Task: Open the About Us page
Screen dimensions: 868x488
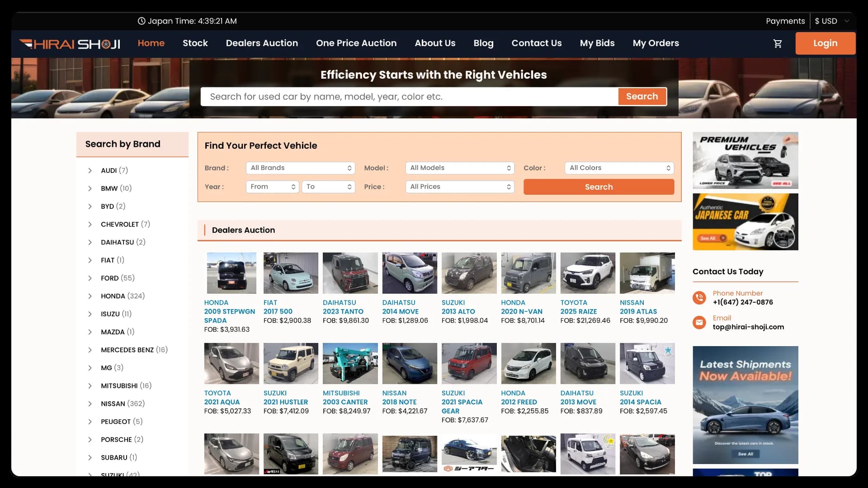Action: [x=435, y=43]
